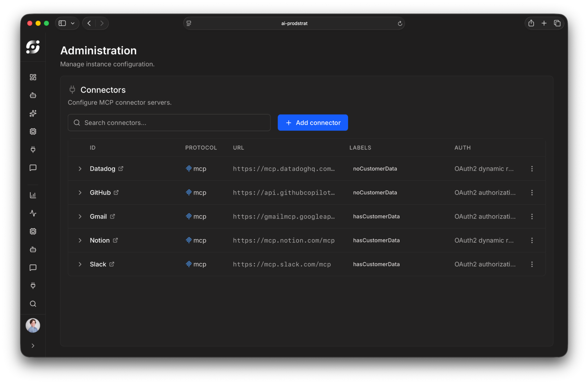
Task: Open GitHub external link icon
Action: pyautogui.click(x=116, y=193)
